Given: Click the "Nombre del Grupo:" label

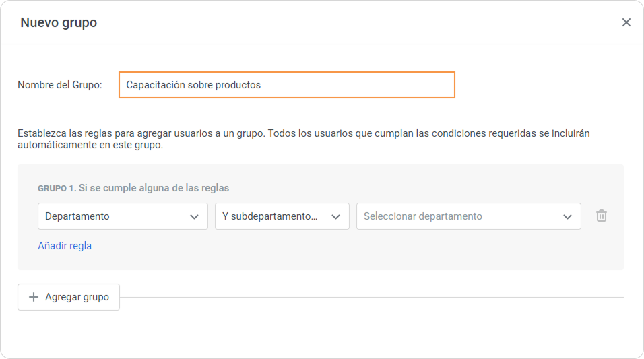Looking at the screenshot, I should pos(60,85).
